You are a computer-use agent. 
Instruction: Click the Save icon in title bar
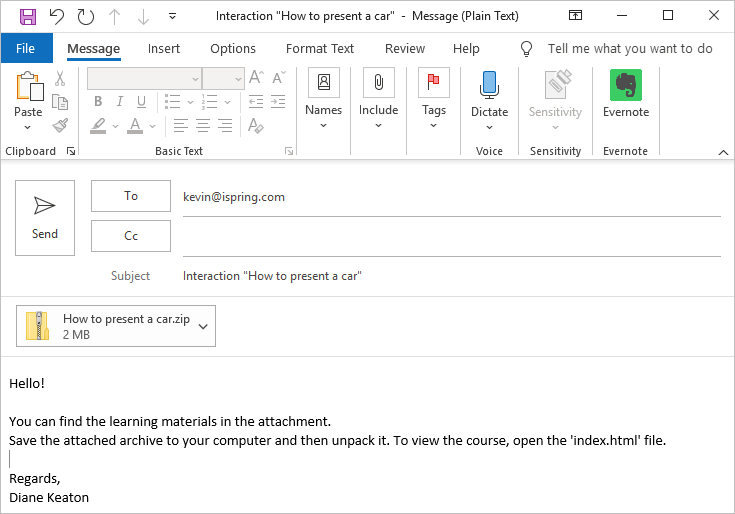point(28,16)
